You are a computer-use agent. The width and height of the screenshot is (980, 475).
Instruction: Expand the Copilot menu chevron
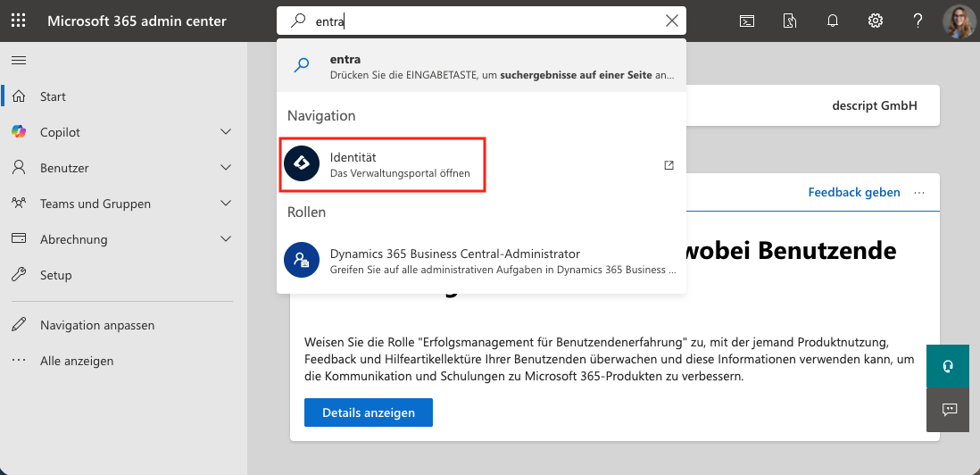click(226, 132)
